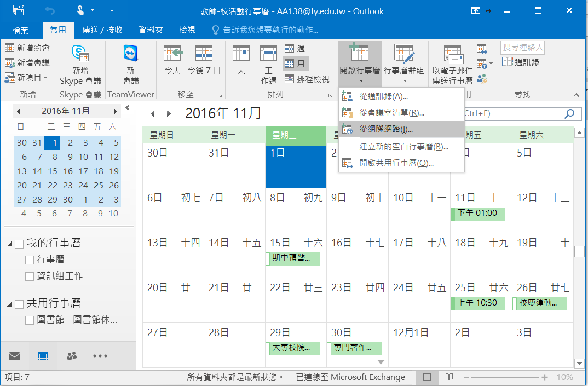Click the New Skype Meeting icon

coord(80,53)
